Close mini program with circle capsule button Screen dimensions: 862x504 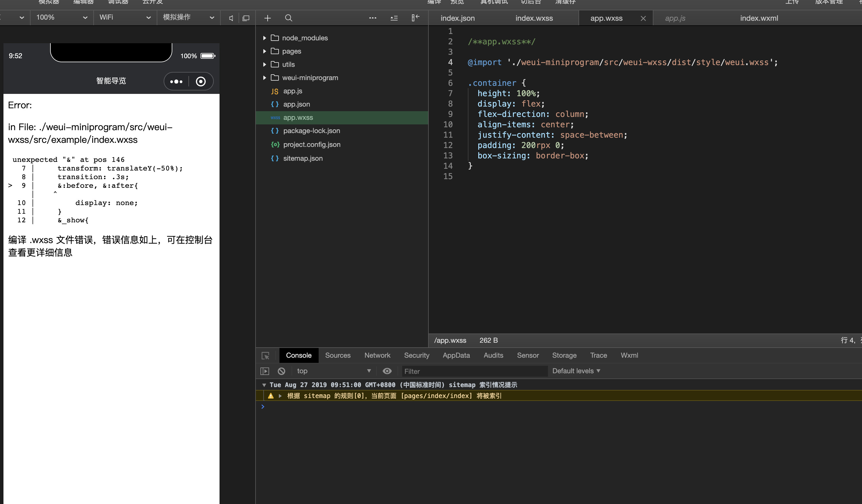click(x=201, y=82)
